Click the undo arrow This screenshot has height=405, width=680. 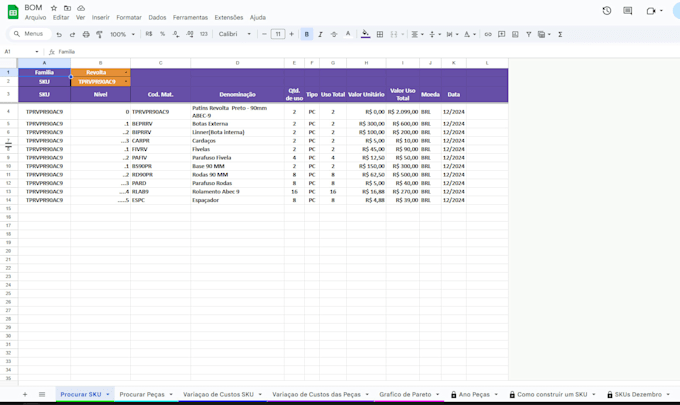point(59,34)
